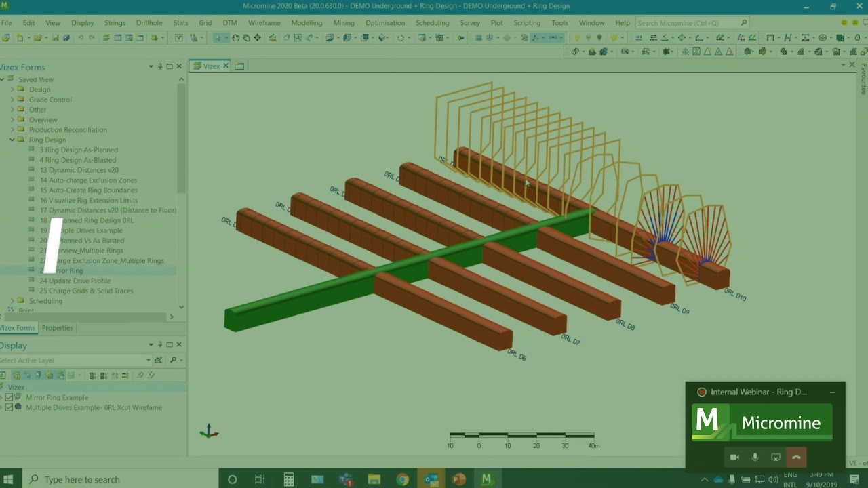Select '15 Auto-Create Ring Boundaries' item
Image resolution: width=868 pixels, height=488 pixels.
(88, 190)
